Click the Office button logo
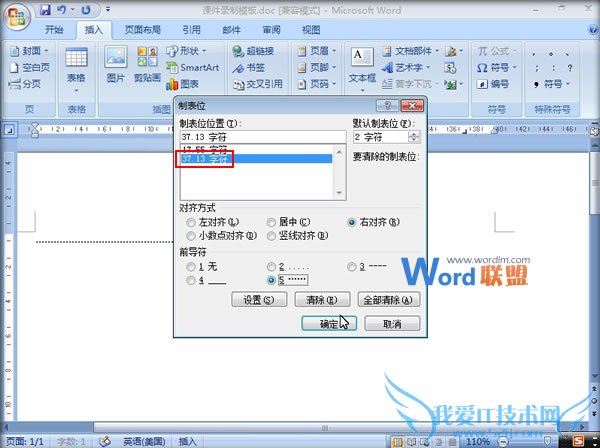The height and width of the screenshot is (448, 600). (16, 16)
